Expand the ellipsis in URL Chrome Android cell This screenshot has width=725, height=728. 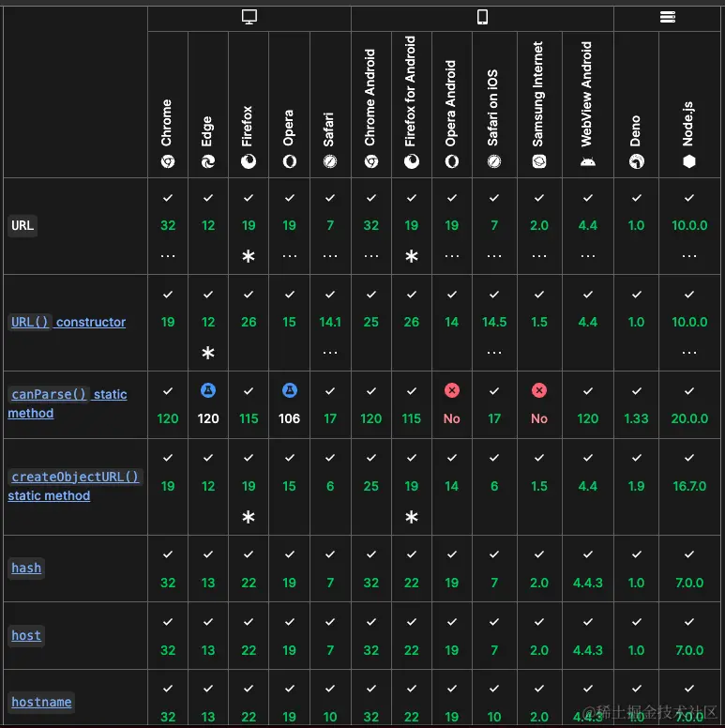pos(370,256)
